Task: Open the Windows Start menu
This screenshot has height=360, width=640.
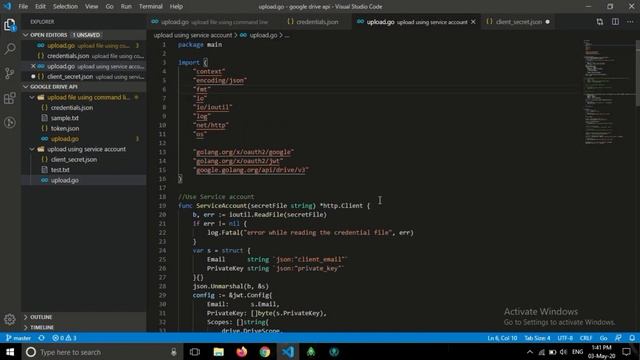Action: [x=10, y=352]
